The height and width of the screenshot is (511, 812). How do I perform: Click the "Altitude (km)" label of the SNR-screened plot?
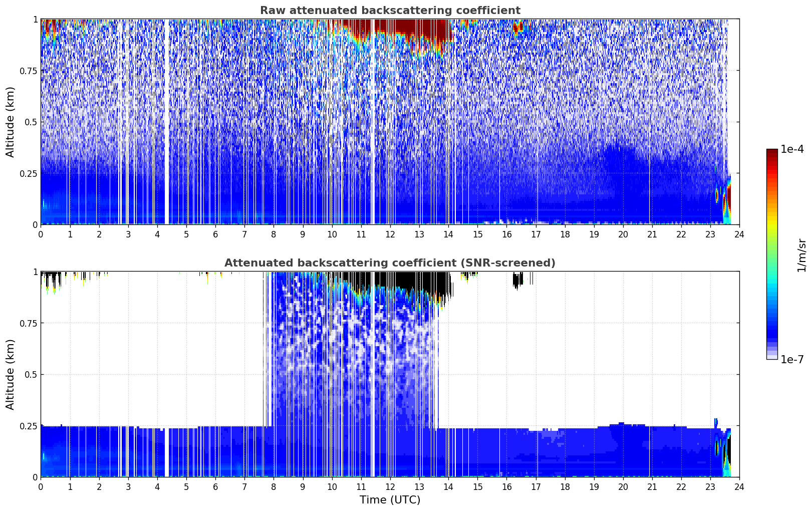coord(11,374)
